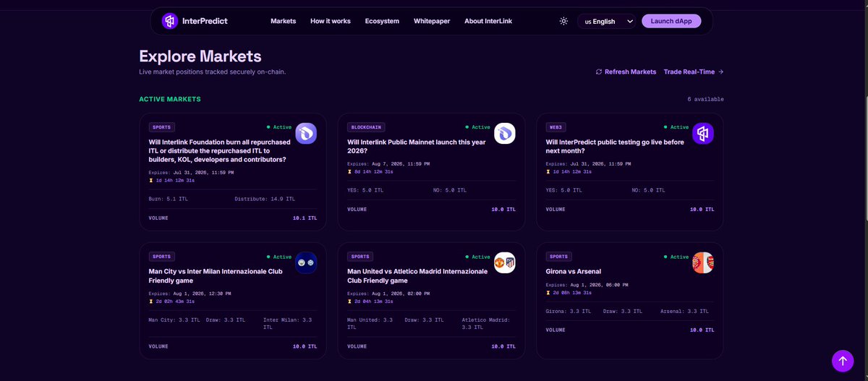Click Interlink logo on Public Mainnet market
The width and height of the screenshot is (868, 381).
(505, 133)
